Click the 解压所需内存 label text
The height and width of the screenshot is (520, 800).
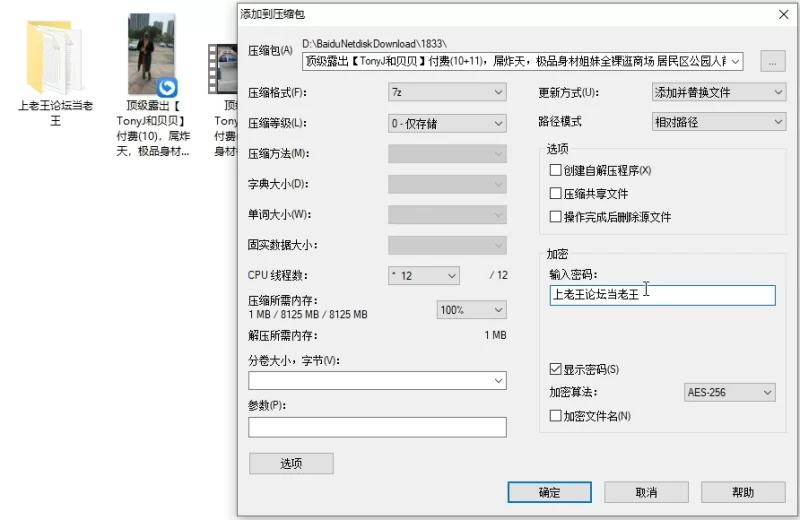coord(283,336)
